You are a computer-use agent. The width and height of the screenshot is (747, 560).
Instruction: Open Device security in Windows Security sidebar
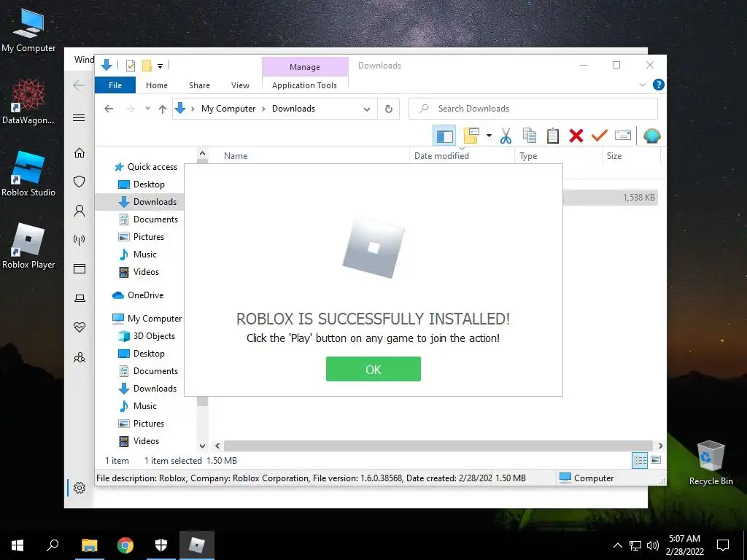pyautogui.click(x=79, y=298)
